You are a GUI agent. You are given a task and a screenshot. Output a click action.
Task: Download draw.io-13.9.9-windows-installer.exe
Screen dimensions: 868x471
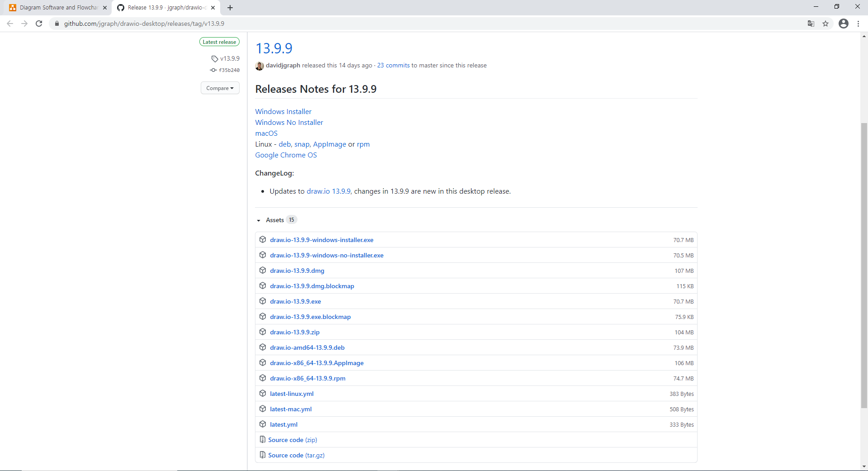click(322, 240)
